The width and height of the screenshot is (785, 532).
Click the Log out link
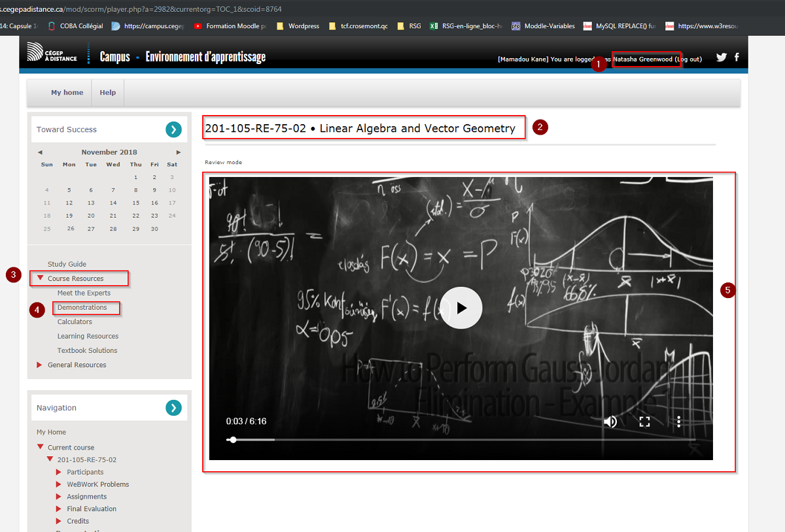click(688, 59)
